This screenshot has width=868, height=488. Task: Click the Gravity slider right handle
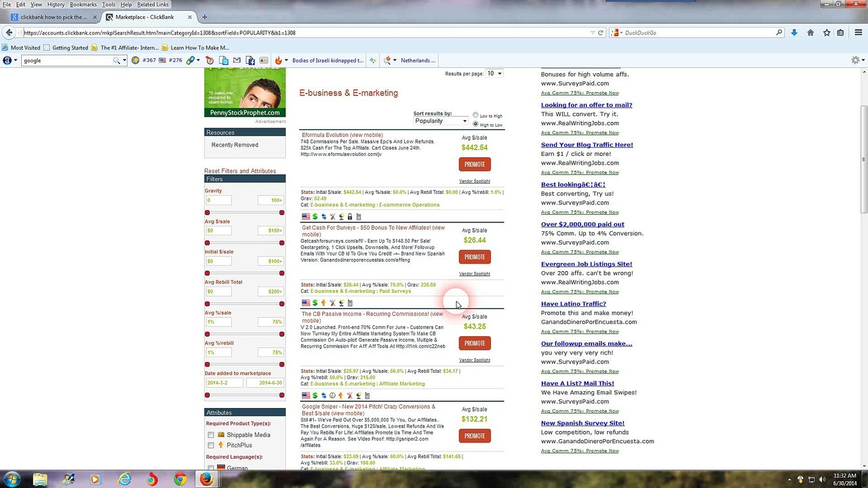click(x=281, y=213)
